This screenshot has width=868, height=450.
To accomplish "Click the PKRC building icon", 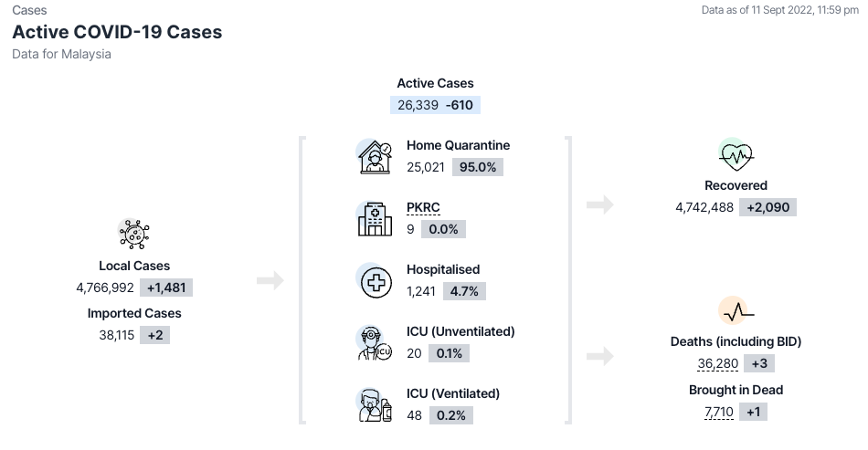I will tap(374, 219).
